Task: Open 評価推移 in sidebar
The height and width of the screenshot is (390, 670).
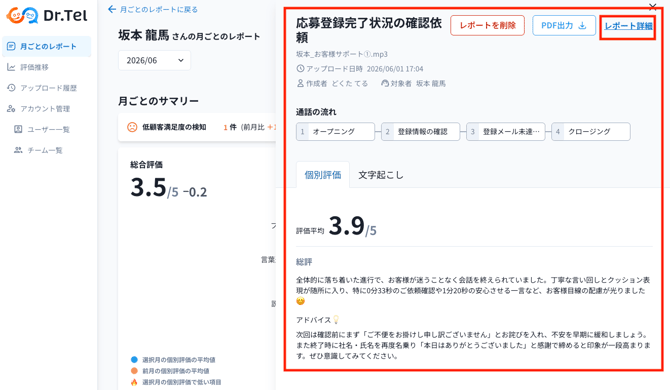Action: 34,67
